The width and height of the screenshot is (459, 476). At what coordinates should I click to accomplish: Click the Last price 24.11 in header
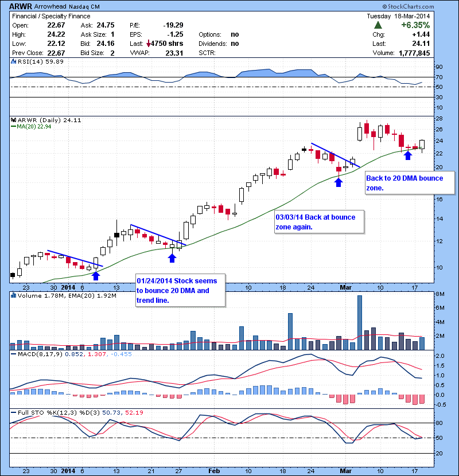tap(421, 44)
